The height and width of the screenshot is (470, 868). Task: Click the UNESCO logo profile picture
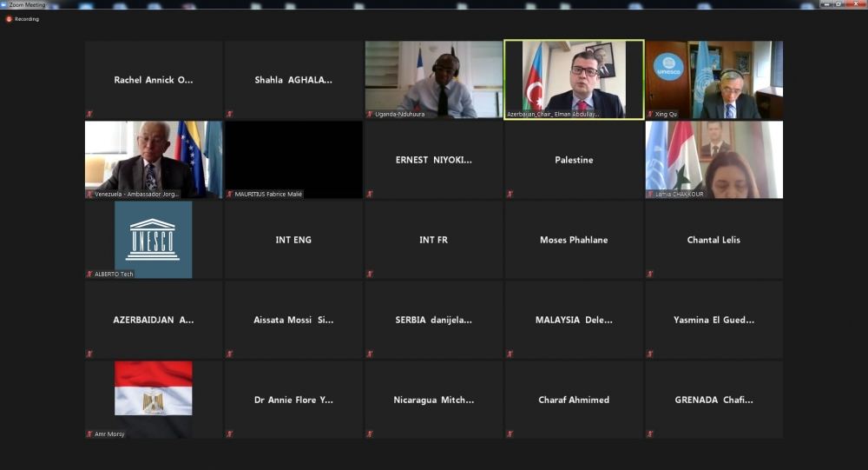click(x=153, y=238)
